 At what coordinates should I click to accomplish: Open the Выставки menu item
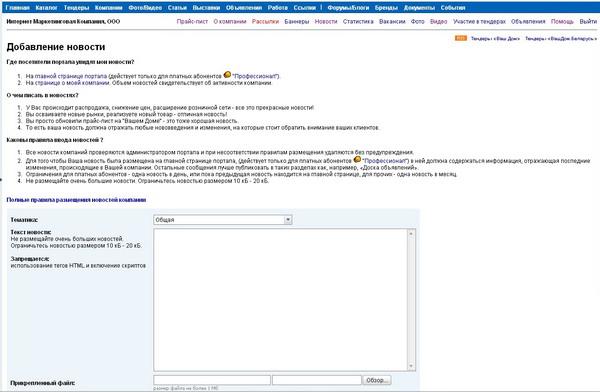(206, 8)
